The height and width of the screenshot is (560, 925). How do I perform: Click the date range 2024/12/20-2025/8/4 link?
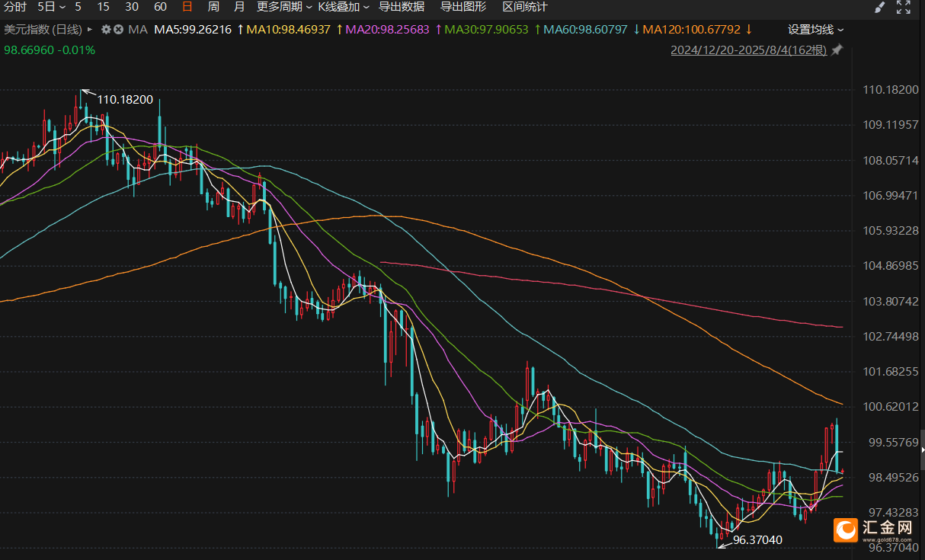coord(749,50)
